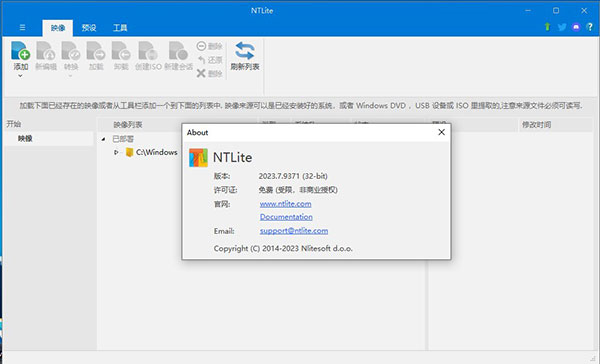The height and width of the screenshot is (364, 600).
Task: Switch to the 预设 tab
Action: coord(89,28)
